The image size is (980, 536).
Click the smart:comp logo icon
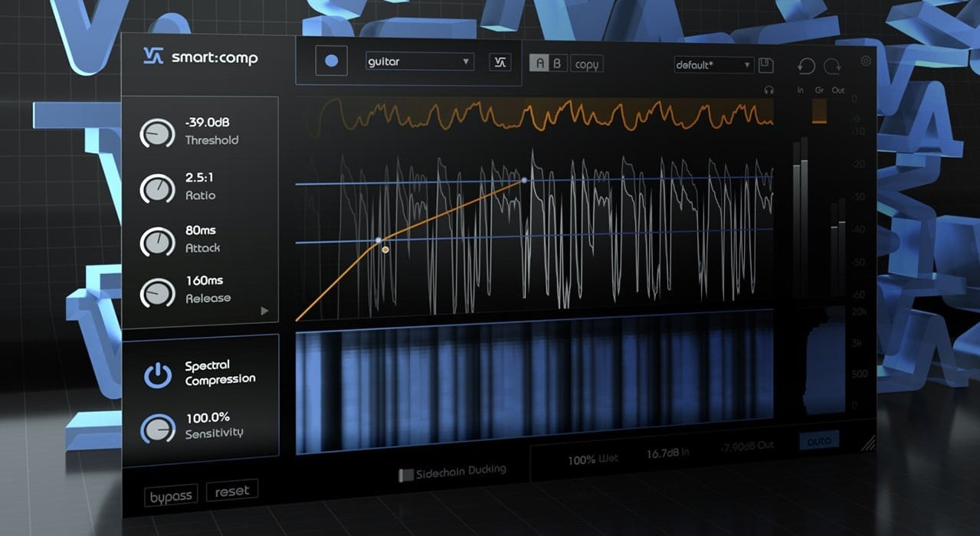(x=153, y=57)
